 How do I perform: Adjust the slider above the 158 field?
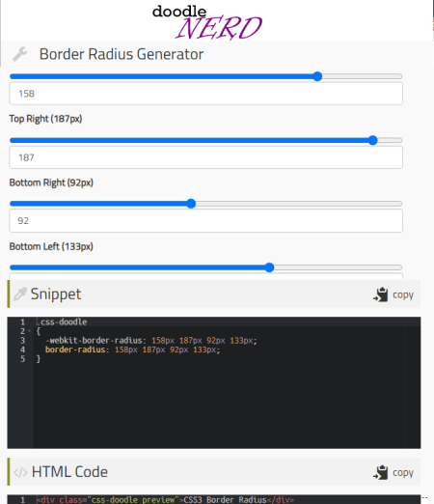(x=205, y=76)
